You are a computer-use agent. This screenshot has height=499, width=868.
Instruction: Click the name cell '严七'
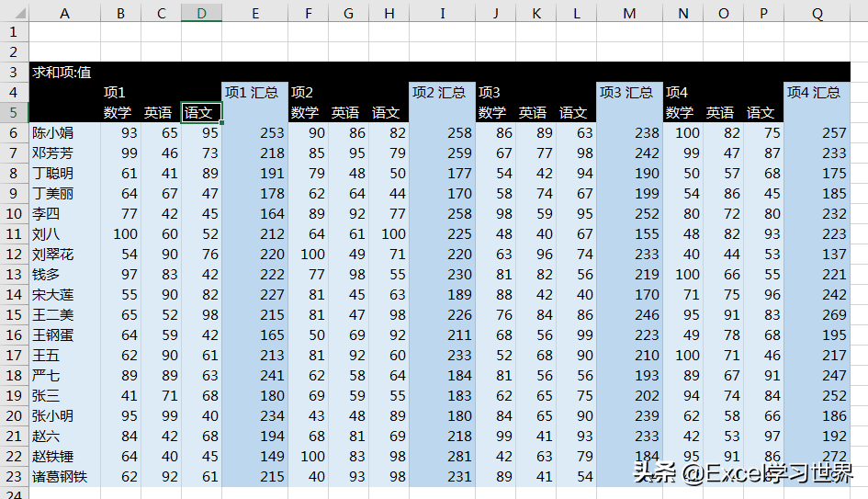[x=65, y=376]
